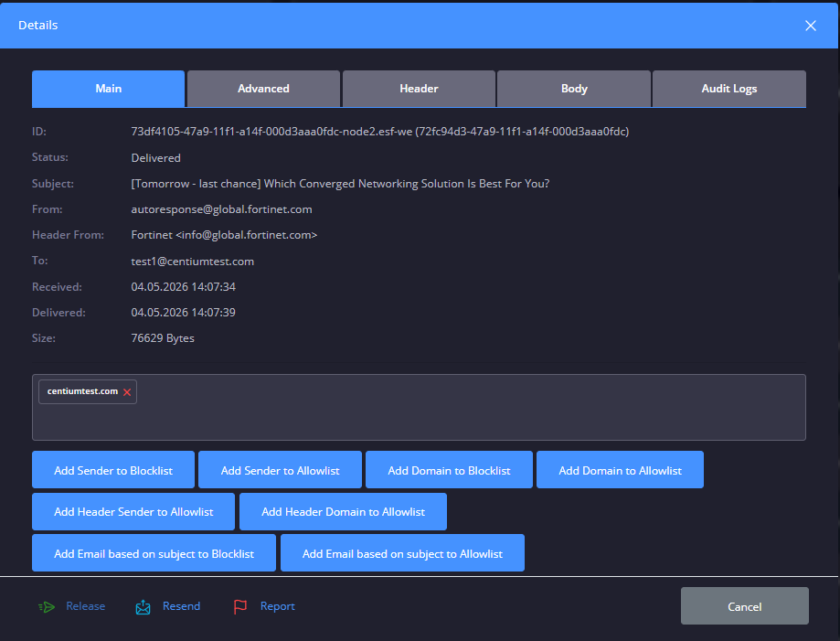Open the Advanced tab

click(263, 89)
